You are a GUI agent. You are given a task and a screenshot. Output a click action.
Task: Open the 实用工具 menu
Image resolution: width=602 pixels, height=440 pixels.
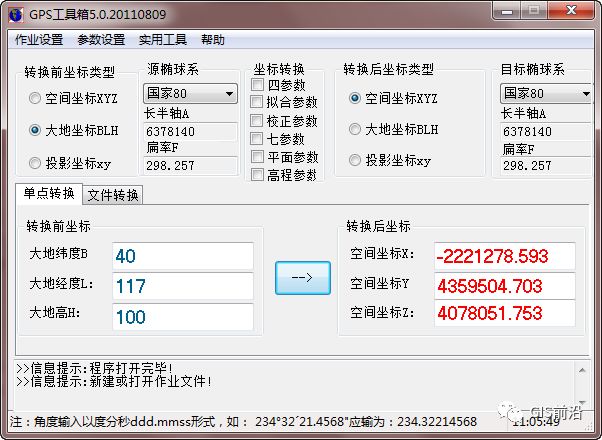163,40
